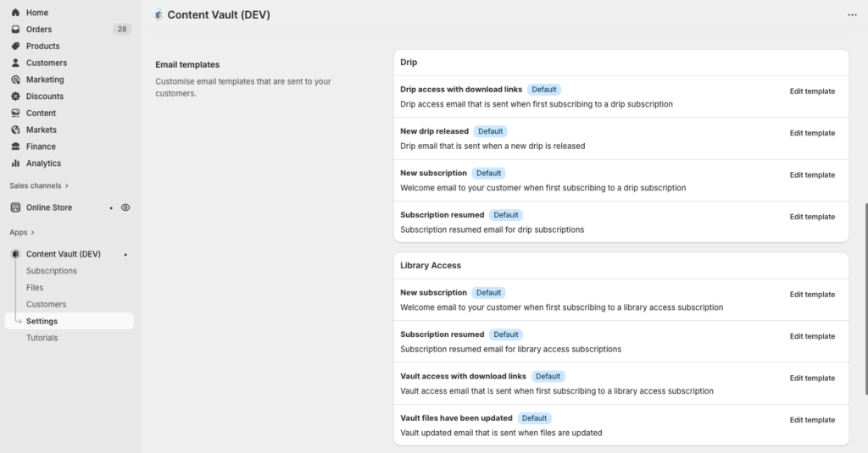Viewport: 868px width, 453px height.
Task: Edit template for Drip access with download links
Action: 812,91
